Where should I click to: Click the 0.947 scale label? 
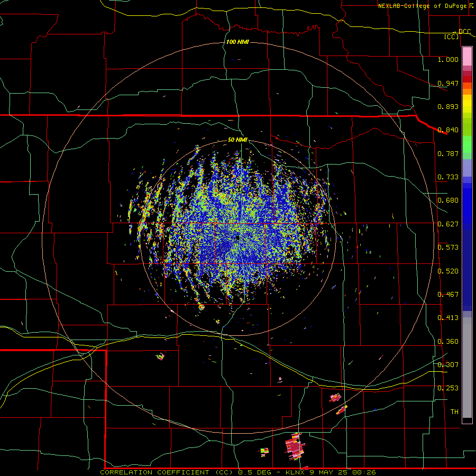point(448,83)
